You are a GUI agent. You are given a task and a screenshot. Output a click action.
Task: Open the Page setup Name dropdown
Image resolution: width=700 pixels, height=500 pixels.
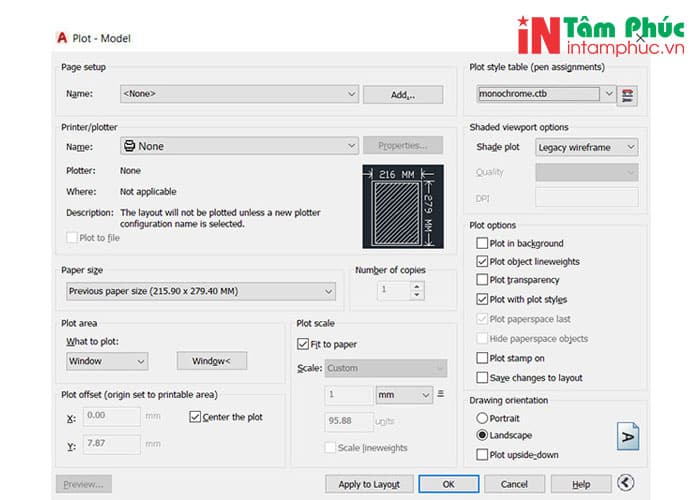tap(238, 94)
